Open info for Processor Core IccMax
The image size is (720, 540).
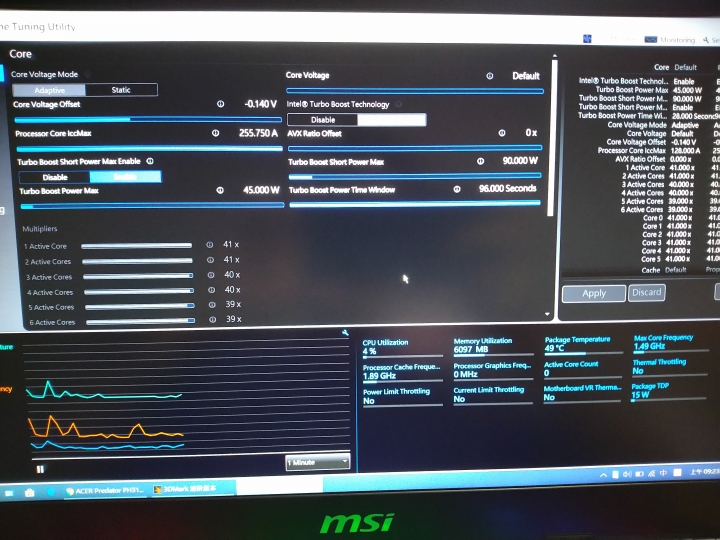point(215,133)
